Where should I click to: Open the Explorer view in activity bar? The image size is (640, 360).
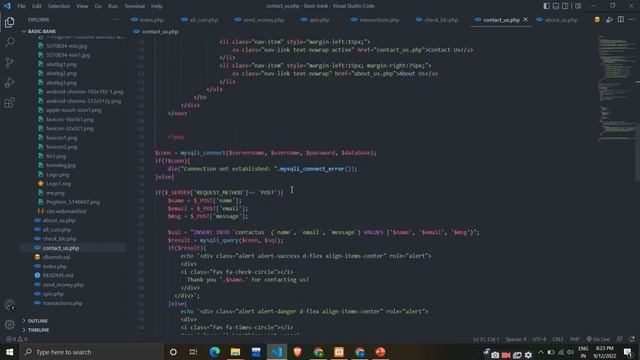[x=10, y=22]
